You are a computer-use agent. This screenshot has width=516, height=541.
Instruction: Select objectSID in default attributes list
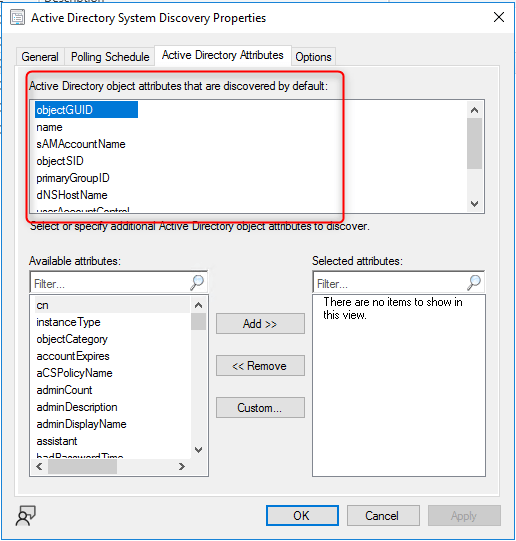click(60, 161)
